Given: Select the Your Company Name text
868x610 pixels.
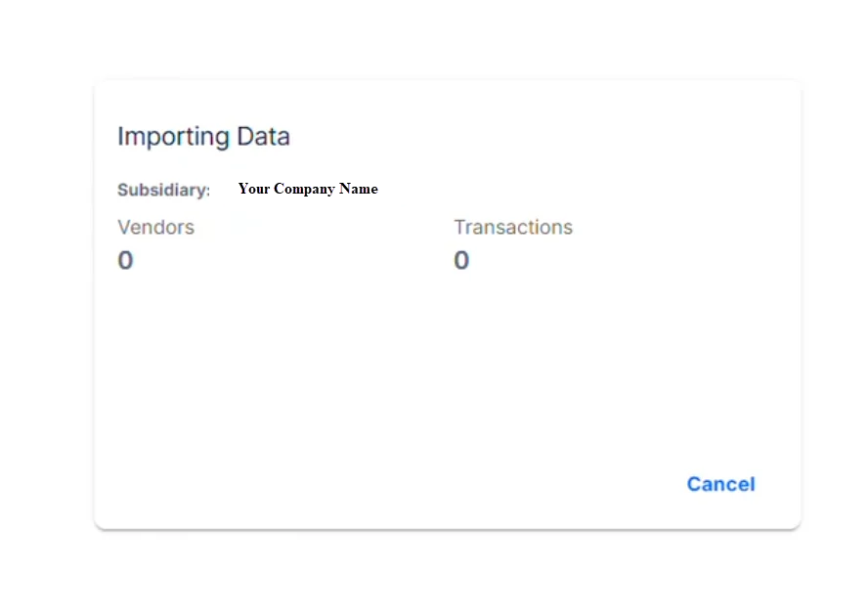Looking at the screenshot, I should pos(307,189).
